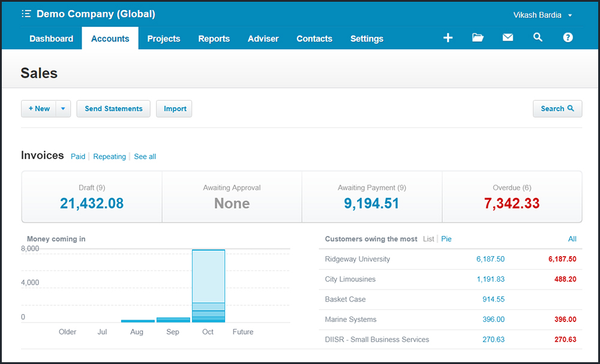Open the Settings tab
The image size is (600, 364).
click(367, 38)
